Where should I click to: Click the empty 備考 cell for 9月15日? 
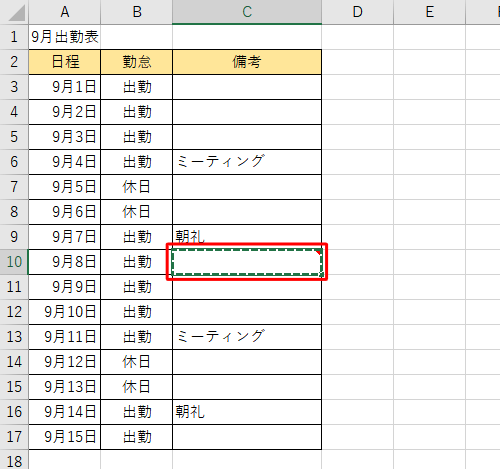[247, 437]
